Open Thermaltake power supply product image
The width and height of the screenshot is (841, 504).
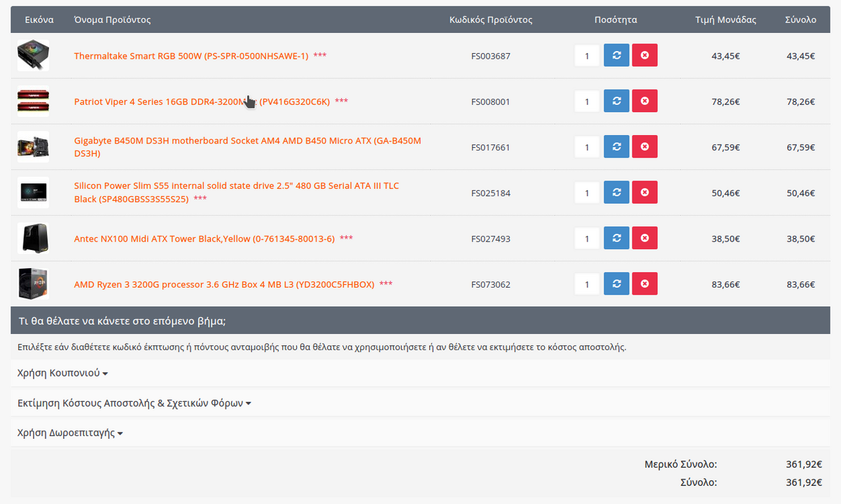pos(33,55)
